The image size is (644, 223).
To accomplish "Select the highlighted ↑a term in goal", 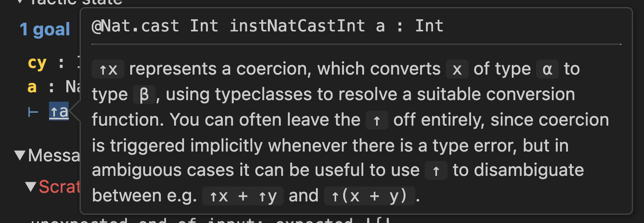I will pos(59,111).
